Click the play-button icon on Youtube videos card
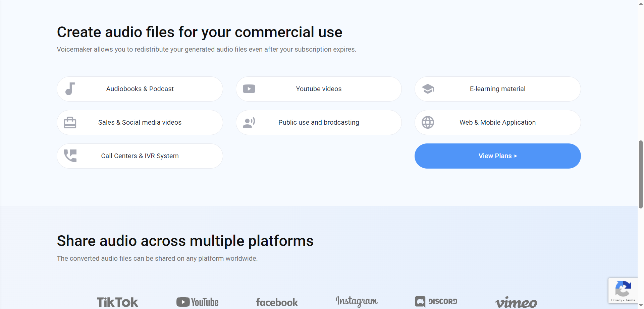Screen dimensions: 644x309 point(249,89)
